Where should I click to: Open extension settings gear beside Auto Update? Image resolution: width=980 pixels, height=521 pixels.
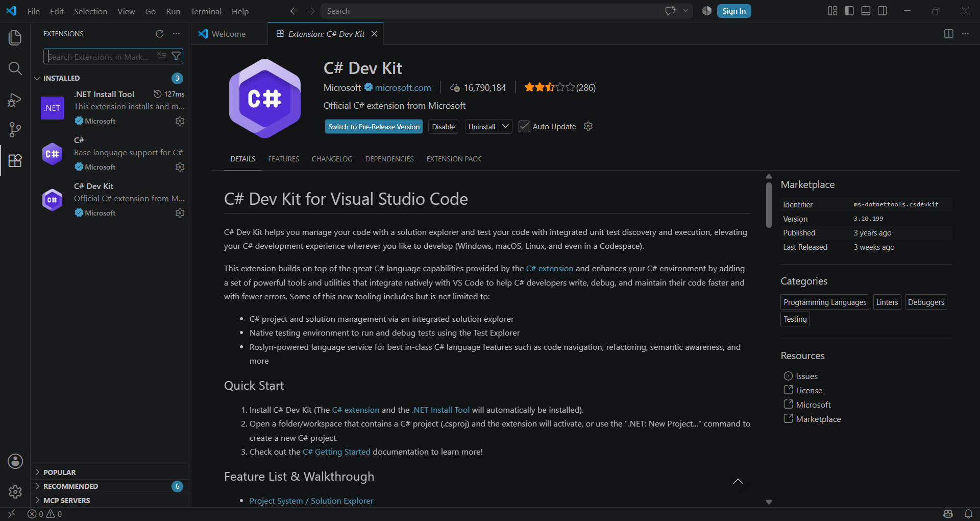coord(588,126)
